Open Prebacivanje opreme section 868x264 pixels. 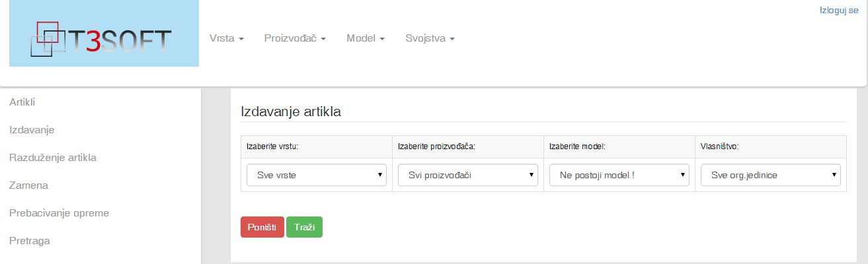(x=59, y=213)
